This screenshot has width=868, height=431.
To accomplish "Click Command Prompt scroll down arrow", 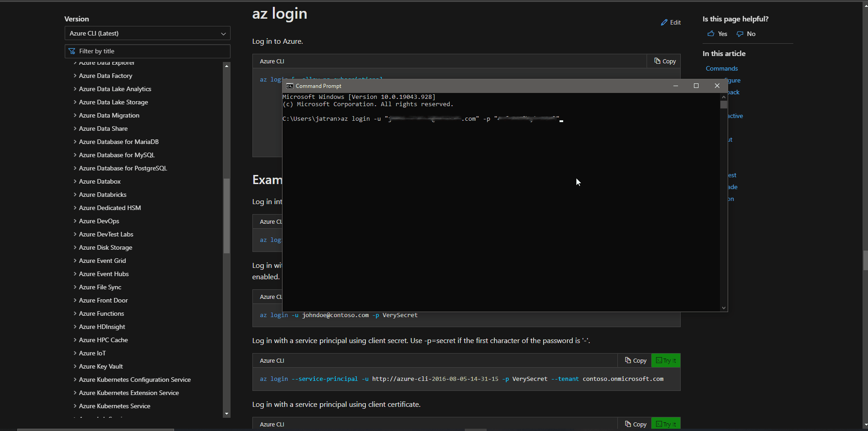I will (724, 308).
